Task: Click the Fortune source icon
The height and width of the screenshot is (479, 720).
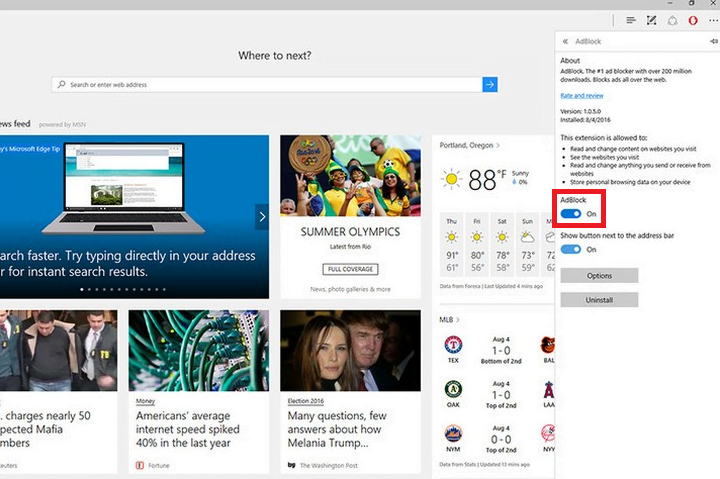Action: [x=140, y=465]
